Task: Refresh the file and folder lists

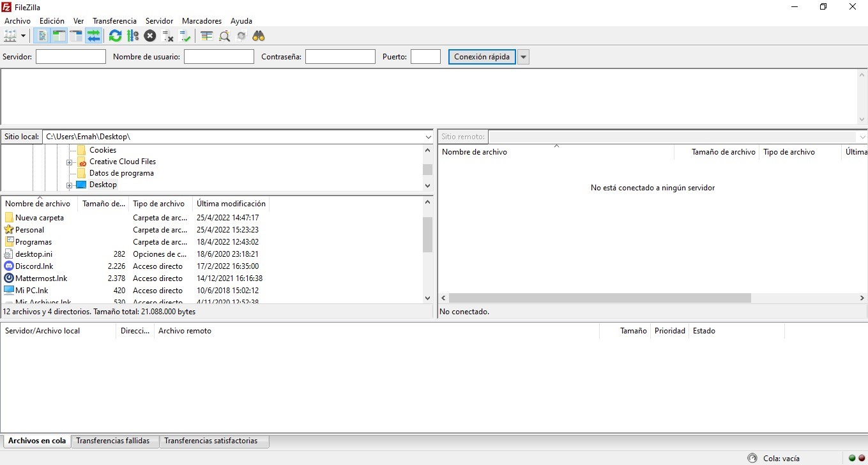Action: point(115,36)
